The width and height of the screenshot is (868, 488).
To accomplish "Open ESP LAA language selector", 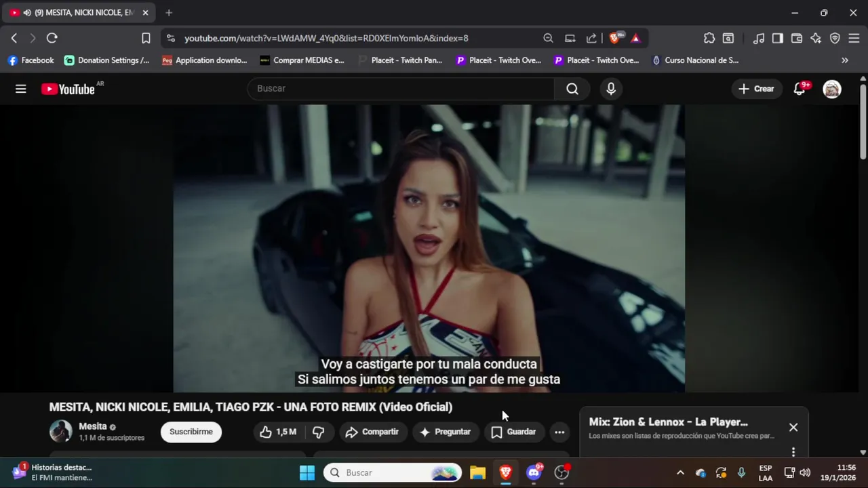I will (766, 472).
